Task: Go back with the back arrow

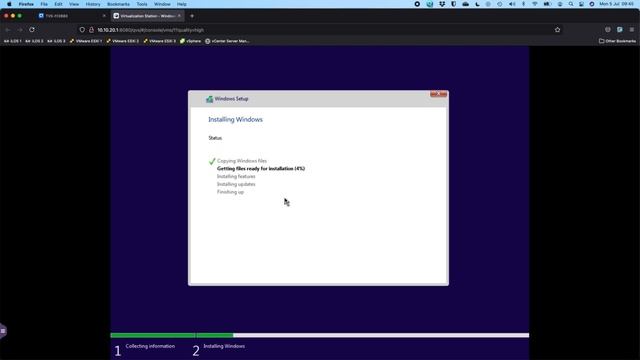Action: (x=8, y=30)
